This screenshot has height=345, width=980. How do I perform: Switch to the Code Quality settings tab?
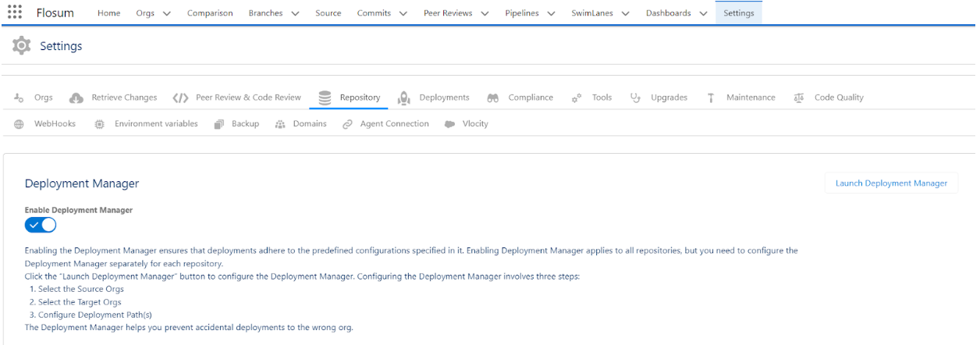[x=839, y=98]
